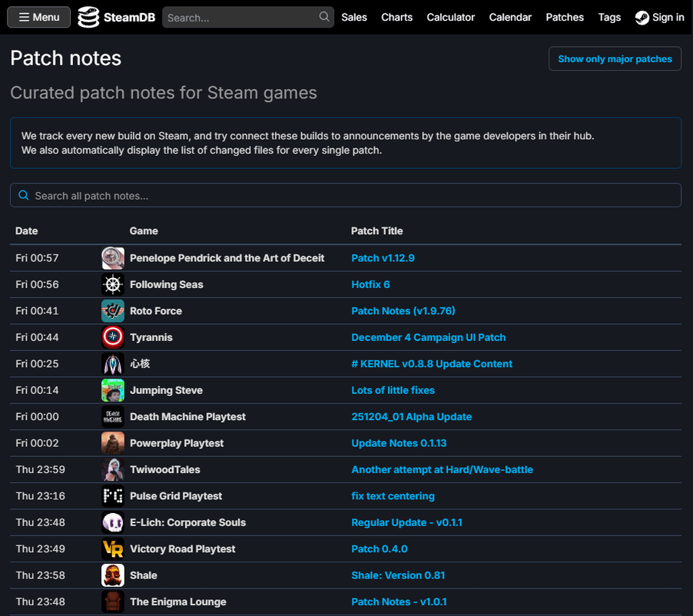Click the Steam icon beside Sign in
693x616 pixels.
pos(642,18)
